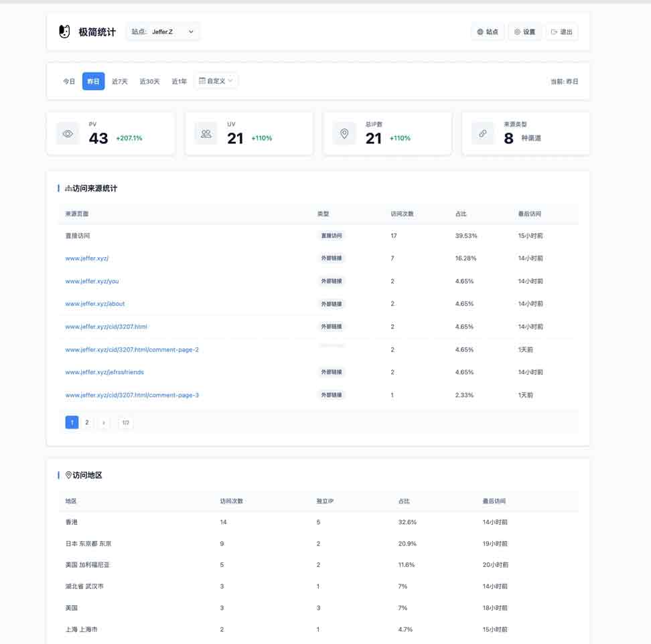The image size is (651, 644).
Task: Click the 站点 button in header
Action: coord(488,31)
